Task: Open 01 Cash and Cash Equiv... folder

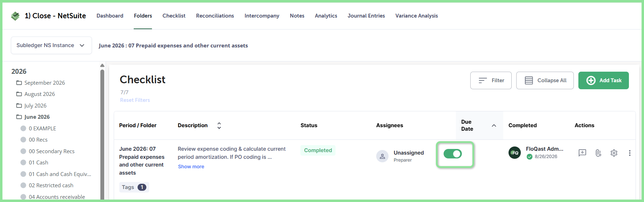Action: pos(60,174)
